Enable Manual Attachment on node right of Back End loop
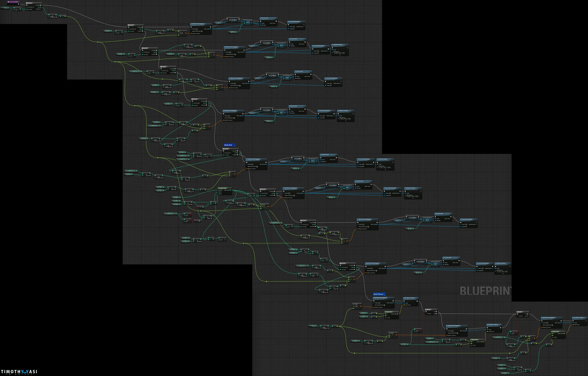This screenshot has height=376, width=588. coord(257,167)
